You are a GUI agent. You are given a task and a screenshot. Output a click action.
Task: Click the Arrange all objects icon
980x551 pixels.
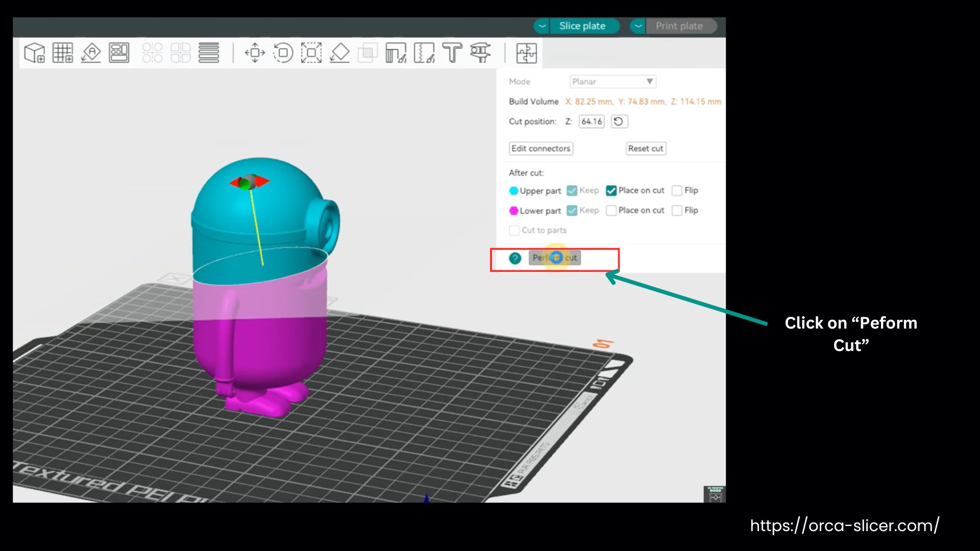(119, 53)
